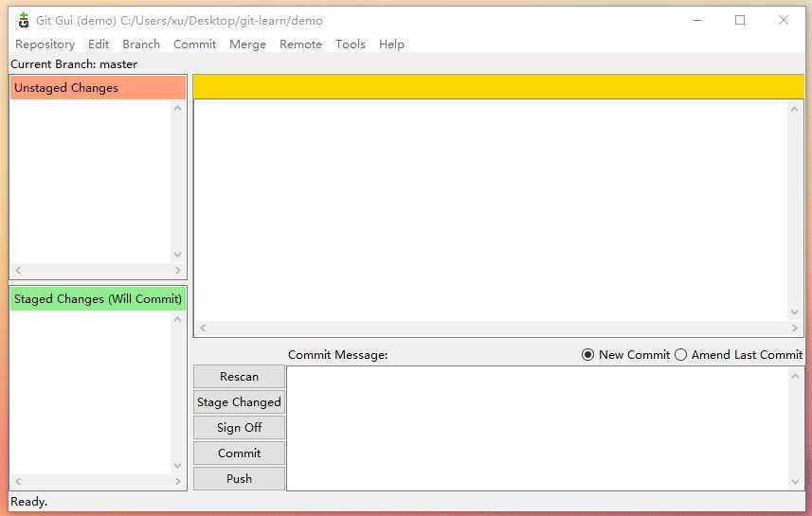This screenshot has width=812, height=516.
Task: Click up arrow of commit message scrollbar
Action: pyautogui.click(x=796, y=376)
